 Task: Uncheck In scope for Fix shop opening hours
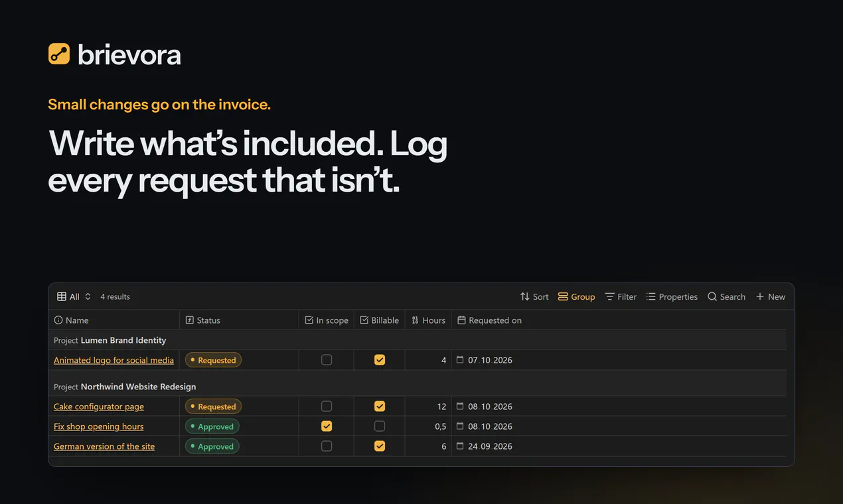pos(327,426)
